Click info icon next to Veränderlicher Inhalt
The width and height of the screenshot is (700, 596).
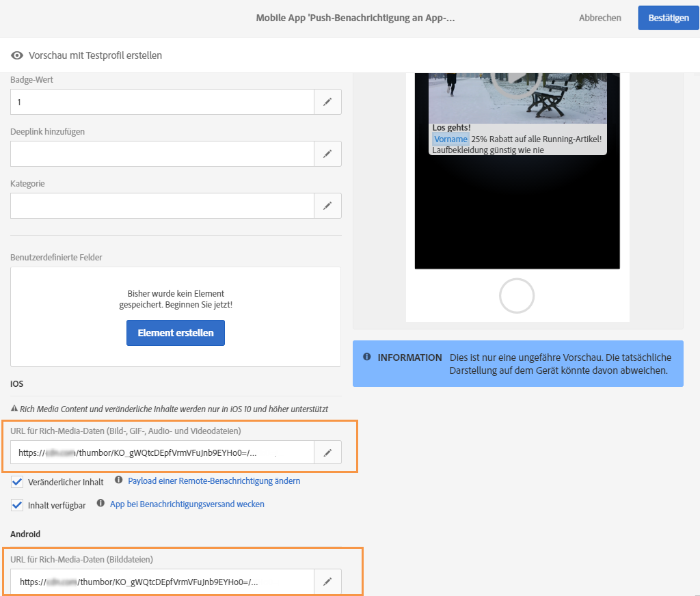point(118,480)
